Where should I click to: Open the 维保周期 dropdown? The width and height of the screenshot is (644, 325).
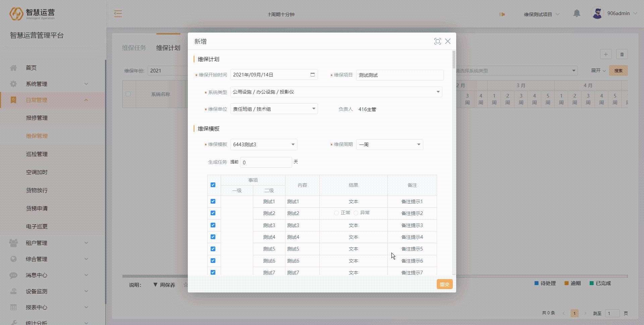(389, 145)
